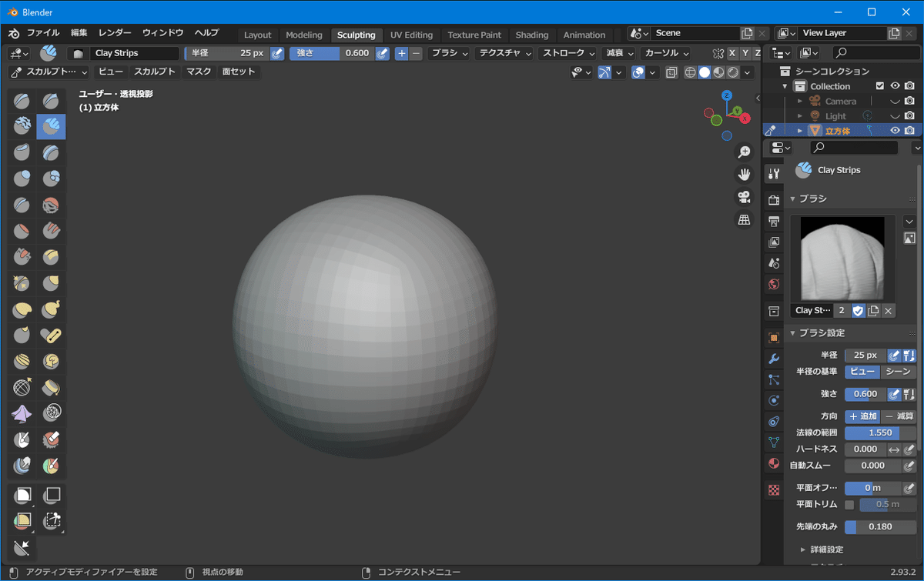
Task: Set radius unit to シーン
Action: click(x=899, y=372)
